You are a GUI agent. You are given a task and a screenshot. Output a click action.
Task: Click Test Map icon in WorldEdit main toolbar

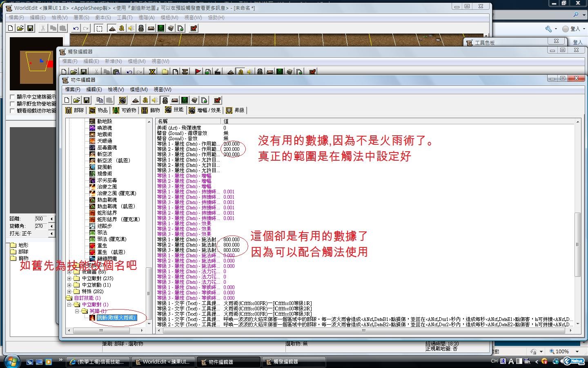click(194, 28)
